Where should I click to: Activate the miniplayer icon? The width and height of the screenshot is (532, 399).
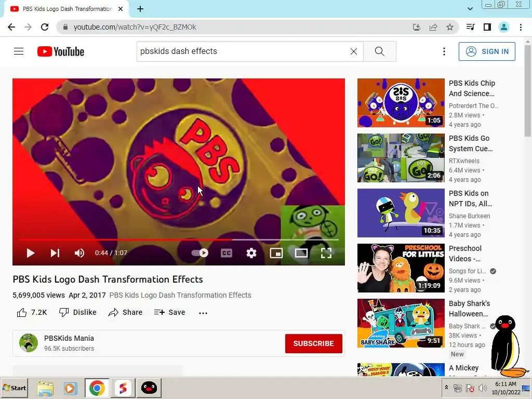pos(276,253)
